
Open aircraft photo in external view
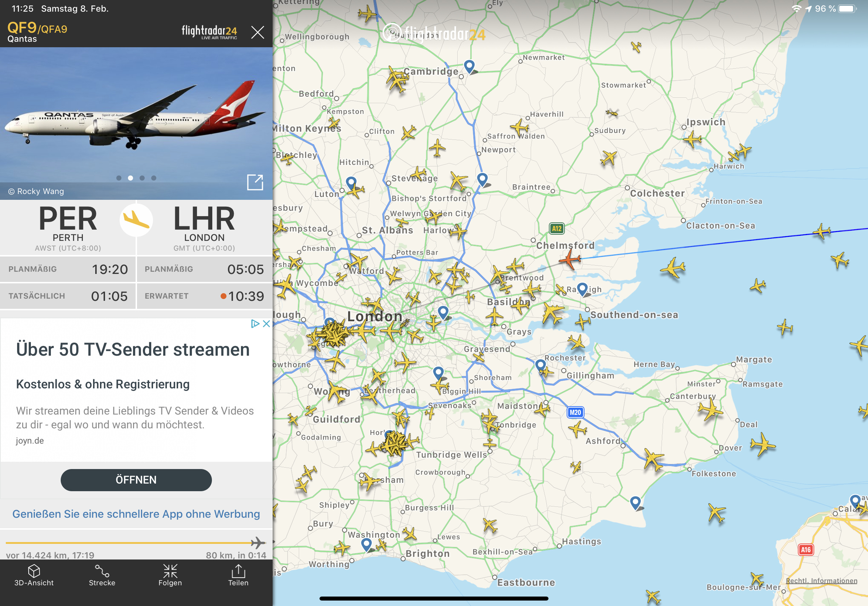click(255, 182)
